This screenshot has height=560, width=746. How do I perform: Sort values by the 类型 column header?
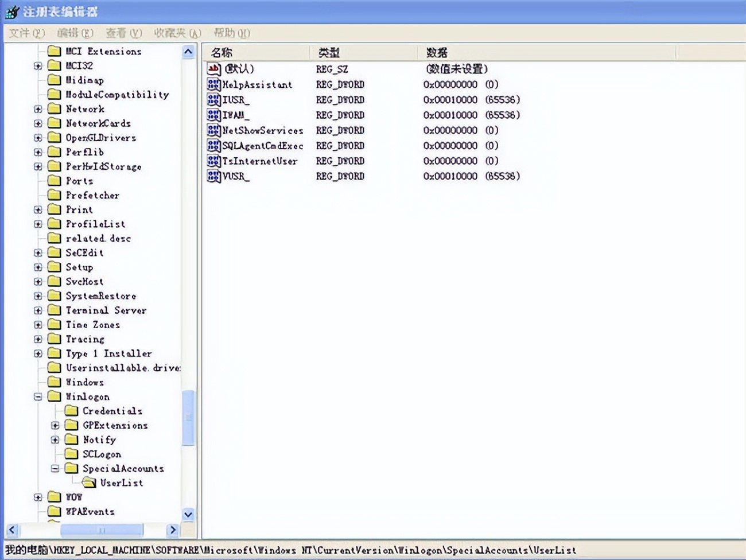[x=344, y=52]
